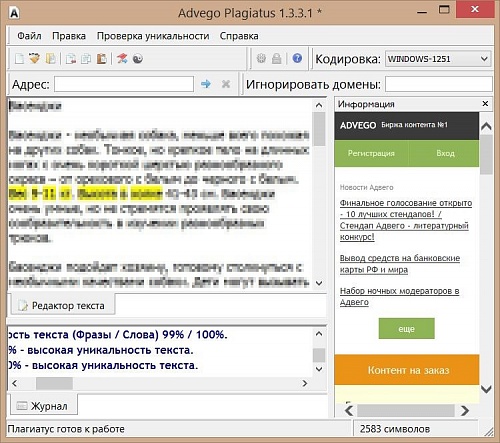This screenshot has height=443, width=500.
Task: Click the text editor vertical scrollbar thumb
Action: click(319, 129)
